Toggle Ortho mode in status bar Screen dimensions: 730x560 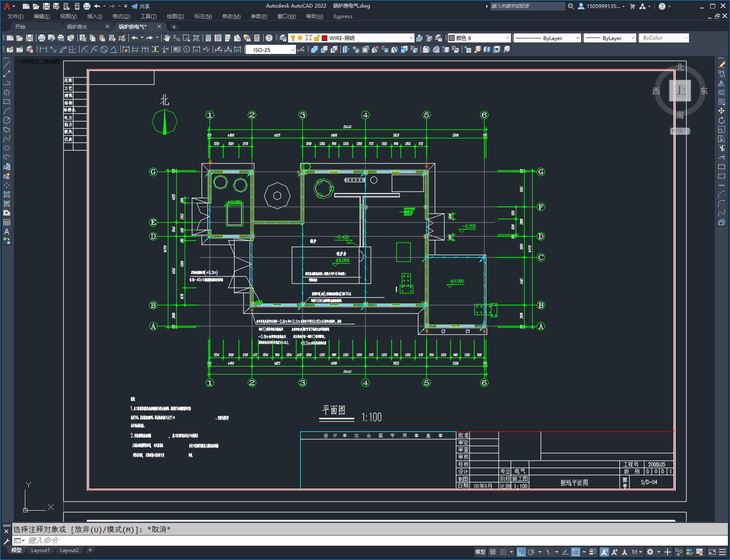(521, 552)
